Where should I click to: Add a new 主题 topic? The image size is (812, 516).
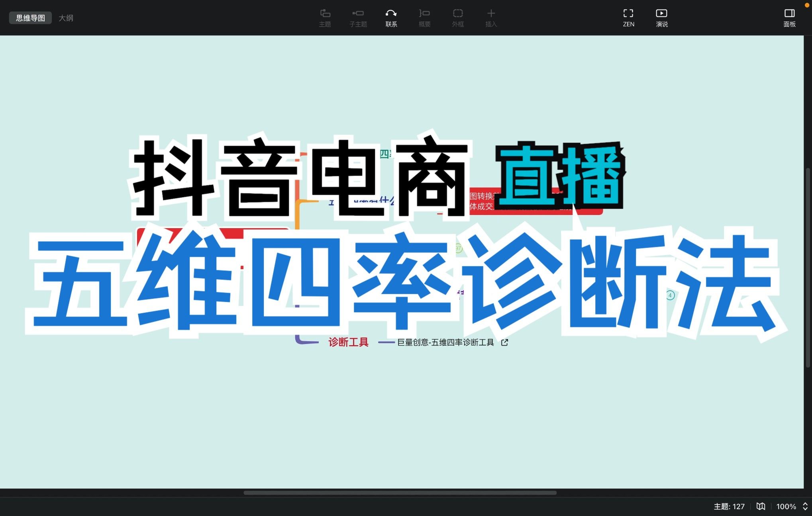pos(325,18)
